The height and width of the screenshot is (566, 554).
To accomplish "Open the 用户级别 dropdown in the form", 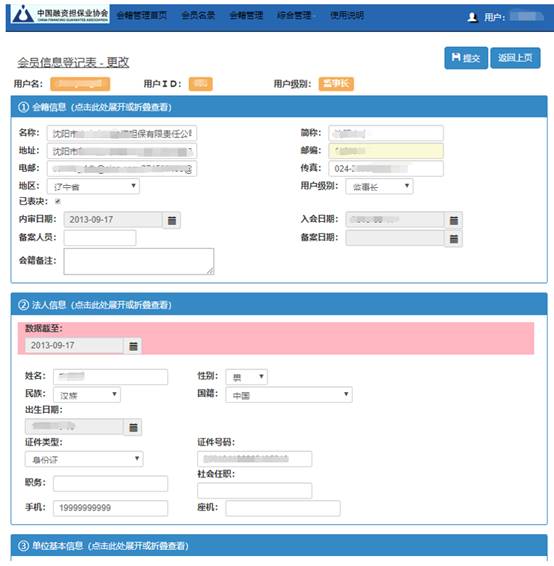I will (379, 186).
